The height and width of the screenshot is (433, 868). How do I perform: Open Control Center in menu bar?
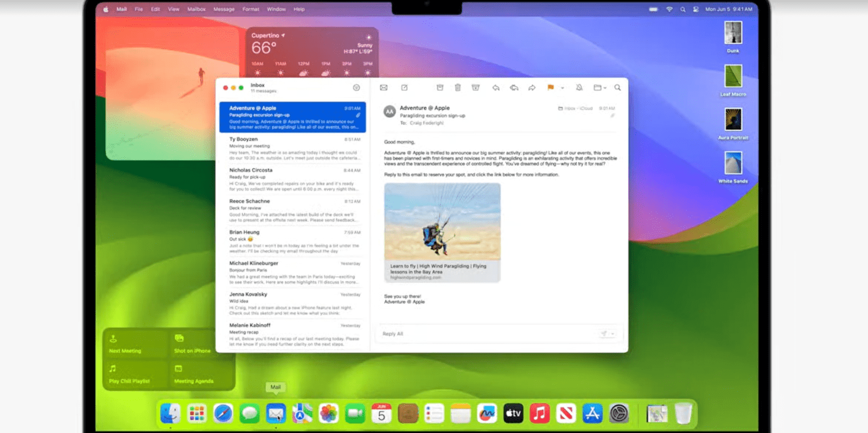coord(695,9)
